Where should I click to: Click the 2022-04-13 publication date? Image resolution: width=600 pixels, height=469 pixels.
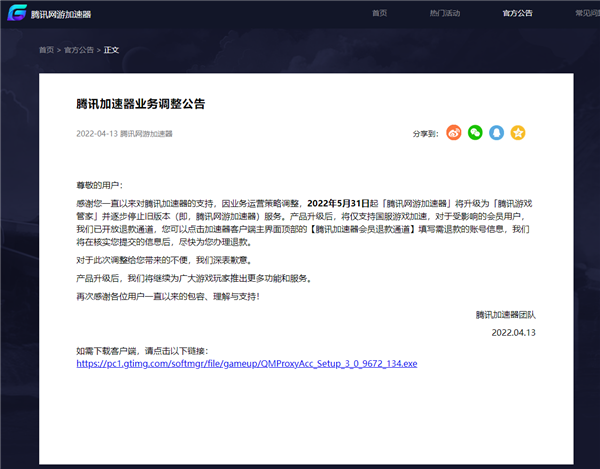coord(97,134)
